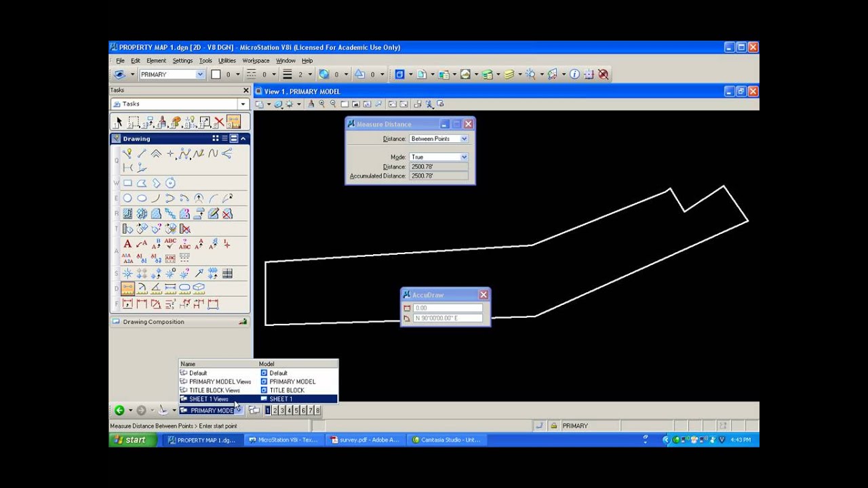Open the line weight dropdown arrow
Image resolution: width=868 pixels, height=488 pixels.
[x=310, y=75]
